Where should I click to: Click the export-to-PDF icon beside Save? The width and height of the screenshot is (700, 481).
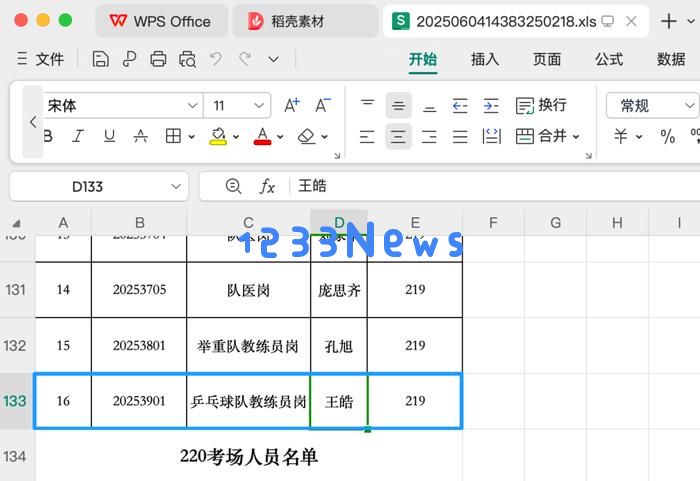129,59
